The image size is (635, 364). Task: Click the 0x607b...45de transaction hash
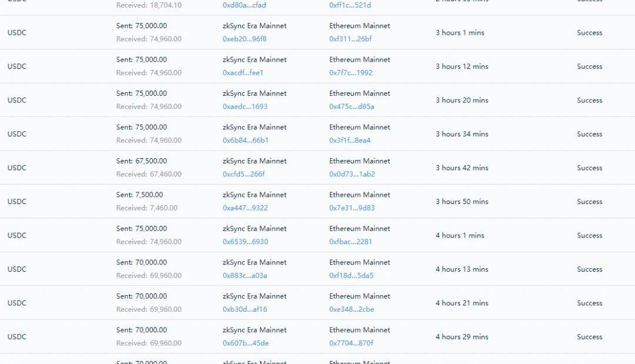tap(245, 343)
